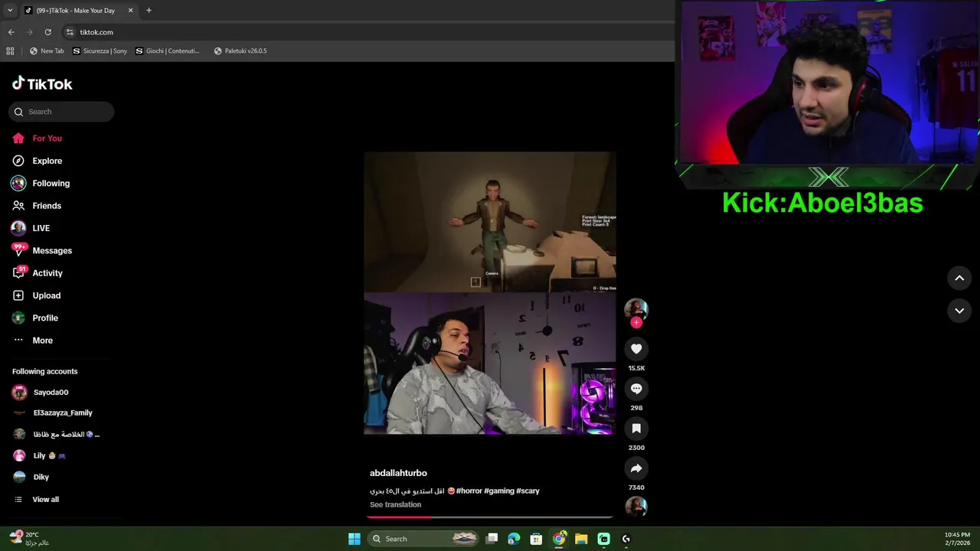Viewport: 980px width, 551px height.
Task: Open the weather widget on taskbar
Action: [x=29, y=539]
